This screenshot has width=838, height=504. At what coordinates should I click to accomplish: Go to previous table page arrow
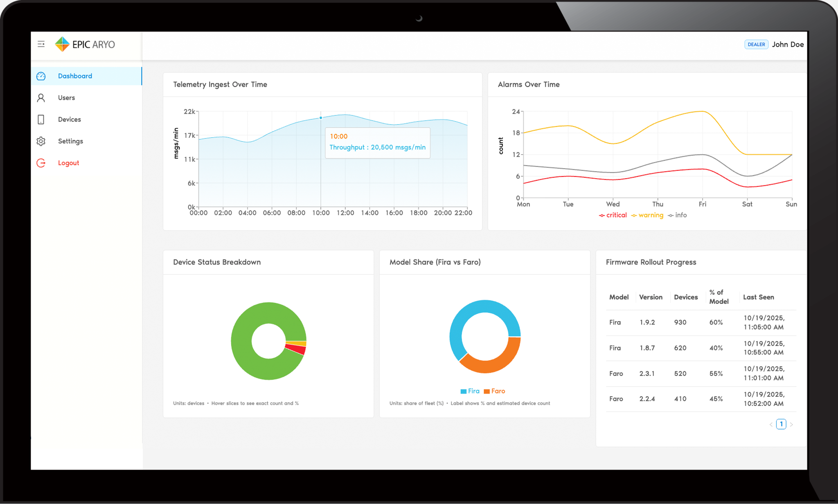(771, 425)
